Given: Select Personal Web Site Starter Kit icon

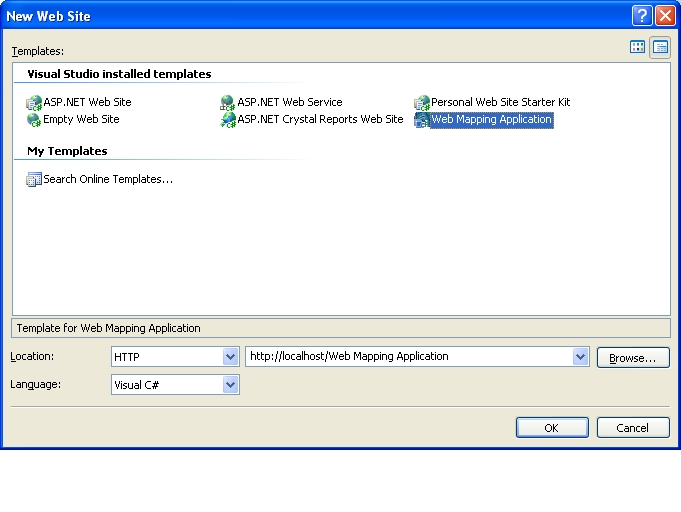Looking at the screenshot, I should pos(422,103).
